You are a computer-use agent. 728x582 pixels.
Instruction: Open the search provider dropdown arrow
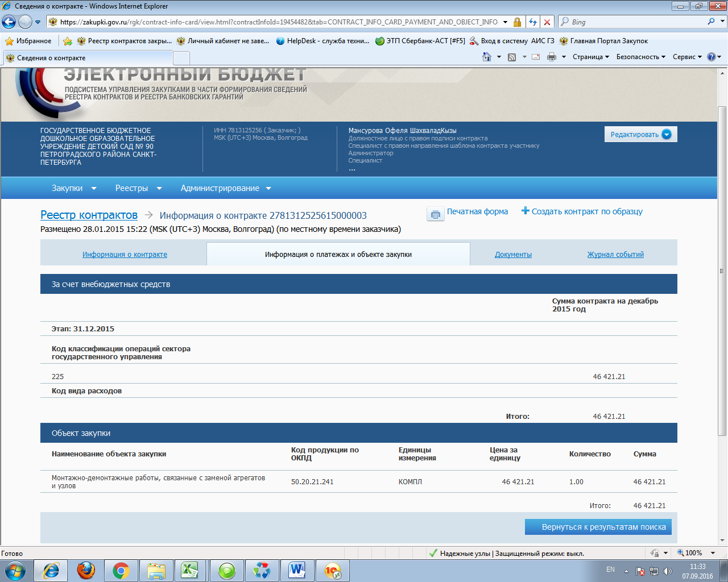point(723,22)
